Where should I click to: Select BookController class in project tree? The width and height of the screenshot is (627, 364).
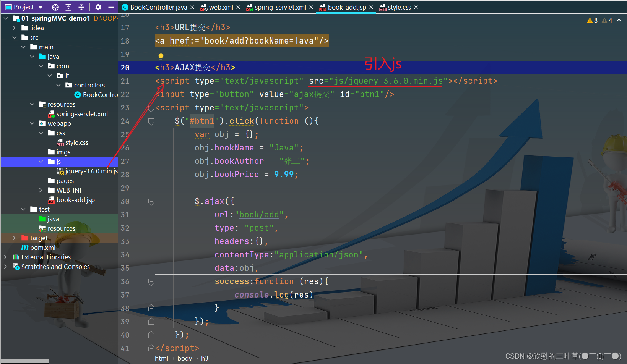pos(96,95)
